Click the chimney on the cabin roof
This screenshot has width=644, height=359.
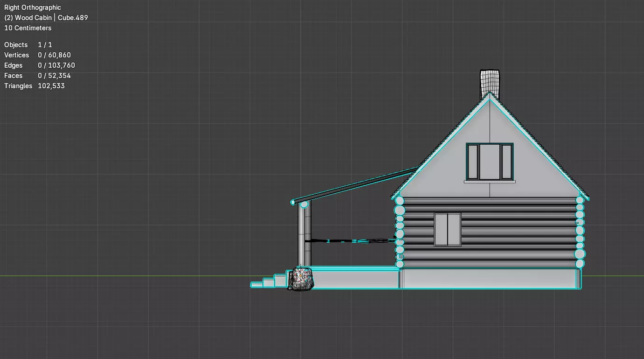pos(490,83)
